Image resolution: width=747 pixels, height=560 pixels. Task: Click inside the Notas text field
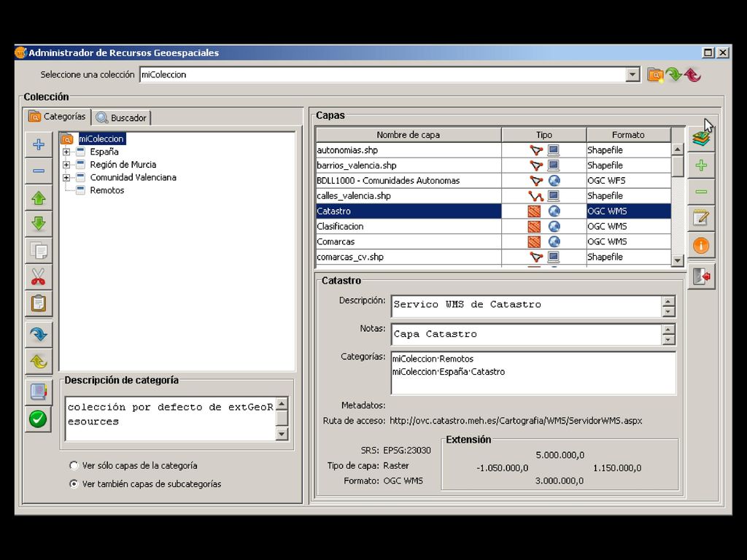[x=527, y=335]
